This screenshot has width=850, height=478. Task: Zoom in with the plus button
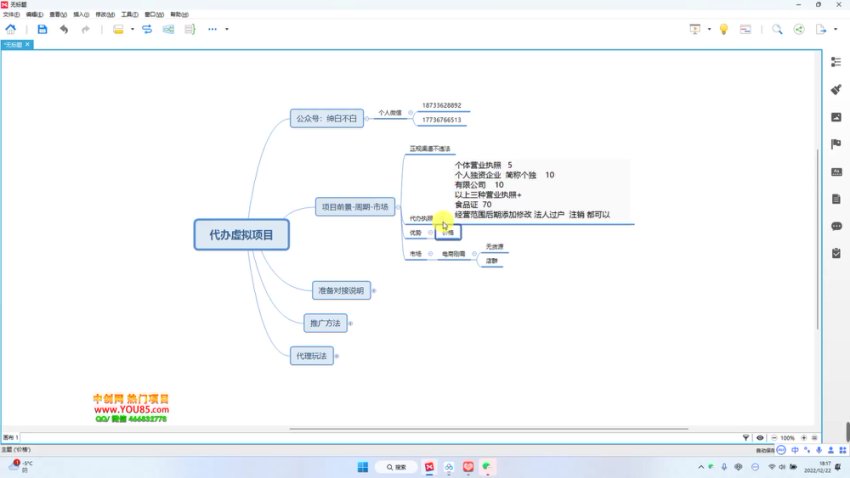click(x=804, y=437)
